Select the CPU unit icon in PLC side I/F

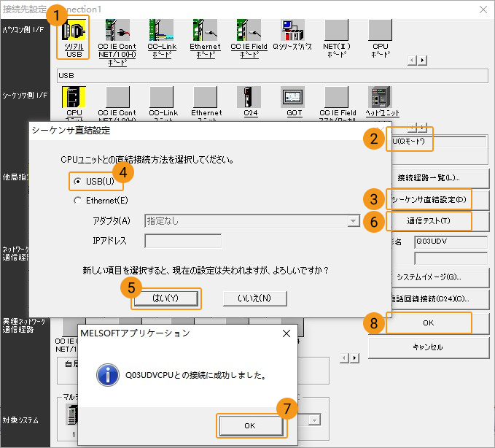pyautogui.click(x=74, y=97)
